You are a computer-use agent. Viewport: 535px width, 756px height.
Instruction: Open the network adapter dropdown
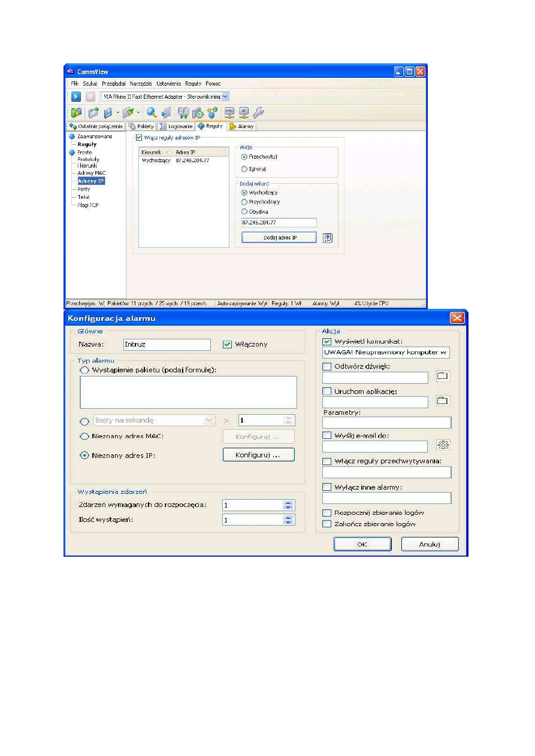tap(225, 96)
